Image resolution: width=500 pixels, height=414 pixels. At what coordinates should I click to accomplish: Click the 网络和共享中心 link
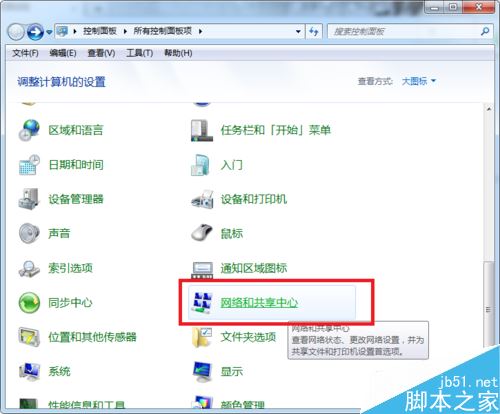[x=259, y=303]
